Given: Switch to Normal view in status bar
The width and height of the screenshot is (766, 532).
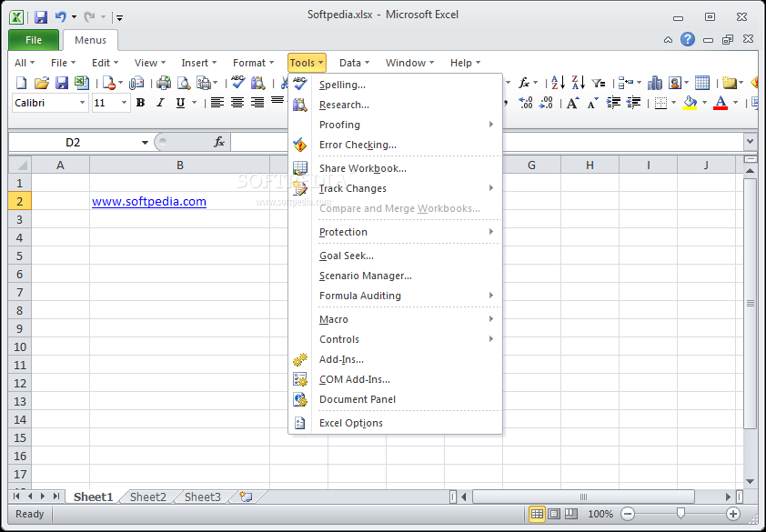Looking at the screenshot, I should pos(537,514).
